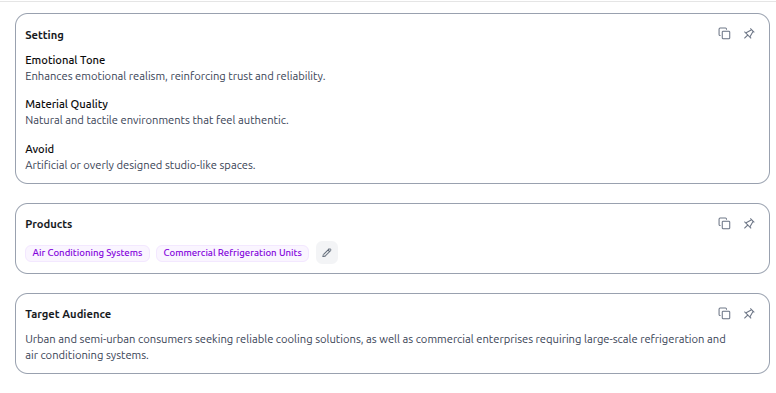The image size is (776, 393).
Task: Click the Setting heading
Action: (45, 35)
